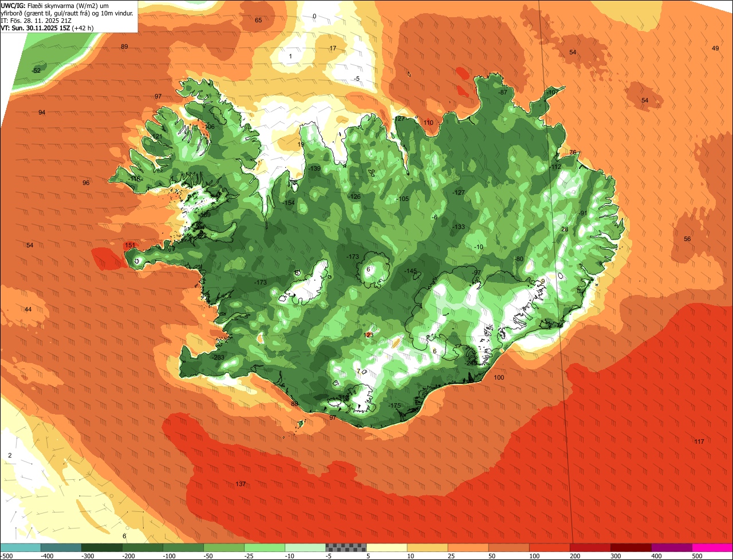Image resolution: width=733 pixels, height=560 pixels.
Task: Click the 110 value off the north coast
Action: (428, 123)
